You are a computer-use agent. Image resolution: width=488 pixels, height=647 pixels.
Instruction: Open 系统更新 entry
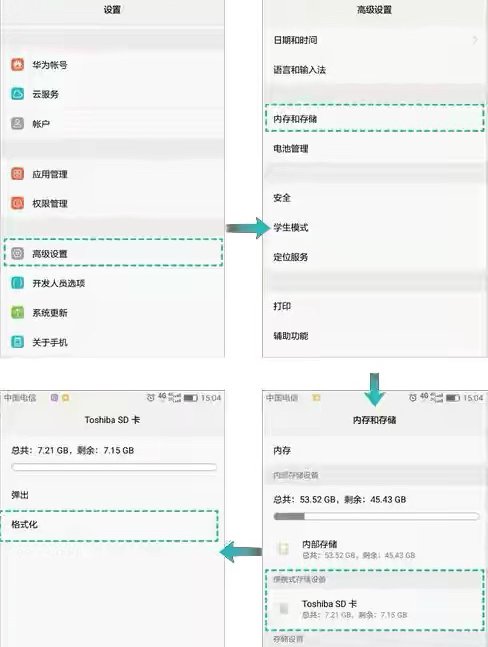pyautogui.click(x=113, y=312)
